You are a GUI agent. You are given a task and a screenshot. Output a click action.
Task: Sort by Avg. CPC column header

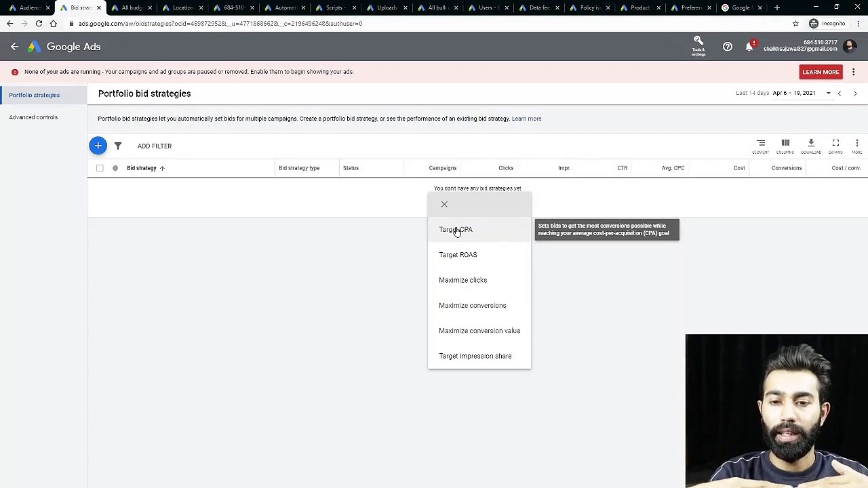coord(673,168)
